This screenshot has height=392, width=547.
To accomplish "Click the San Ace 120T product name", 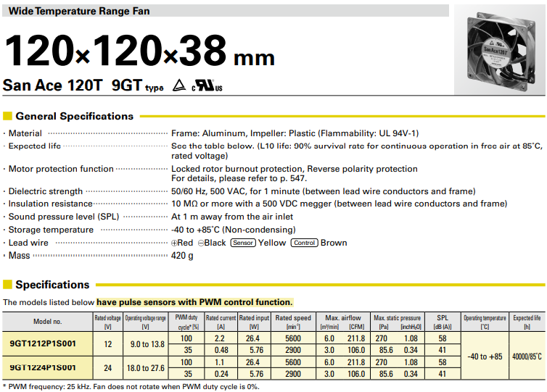I will point(52,86).
